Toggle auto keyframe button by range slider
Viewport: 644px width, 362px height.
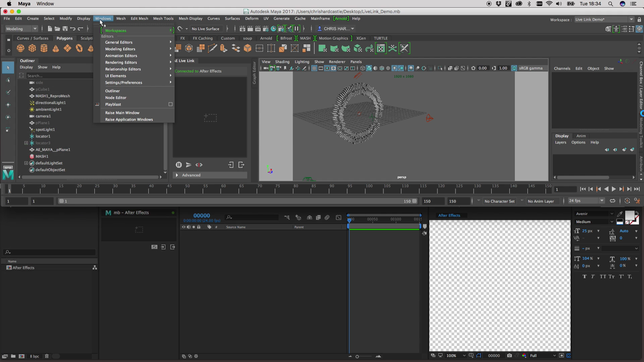(x=627, y=201)
